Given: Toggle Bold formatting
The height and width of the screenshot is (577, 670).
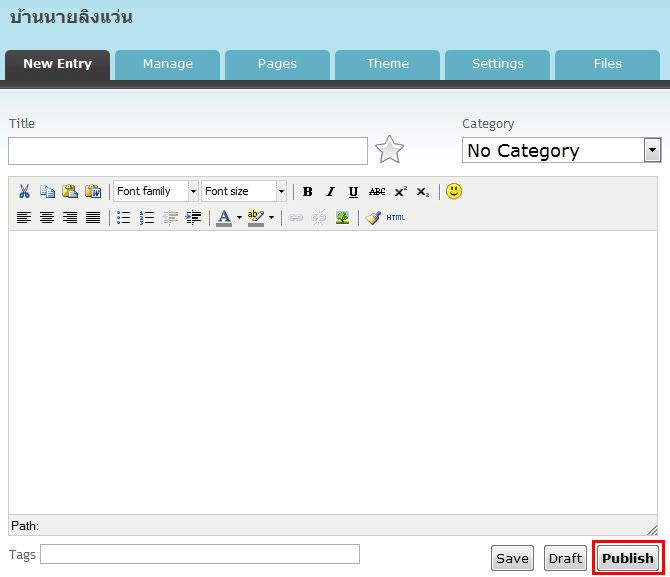Looking at the screenshot, I should (x=307, y=191).
